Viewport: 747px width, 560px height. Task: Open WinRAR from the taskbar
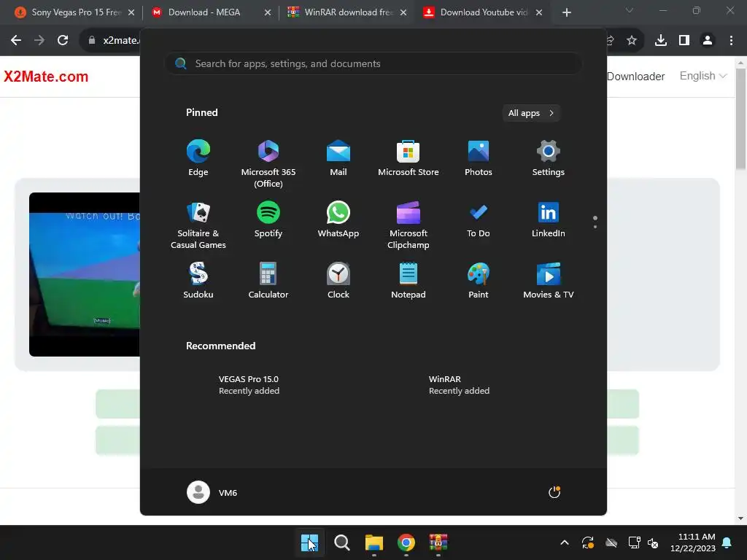tap(438, 542)
